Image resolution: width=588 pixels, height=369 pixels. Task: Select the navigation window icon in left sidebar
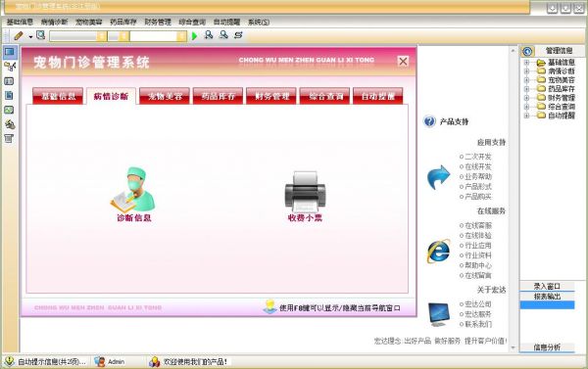(x=10, y=52)
